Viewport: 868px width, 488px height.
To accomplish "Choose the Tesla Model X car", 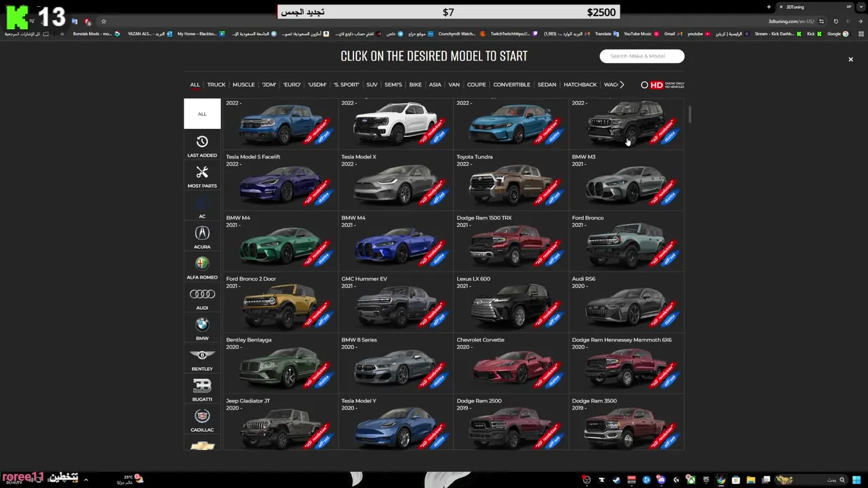I will (x=396, y=180).
